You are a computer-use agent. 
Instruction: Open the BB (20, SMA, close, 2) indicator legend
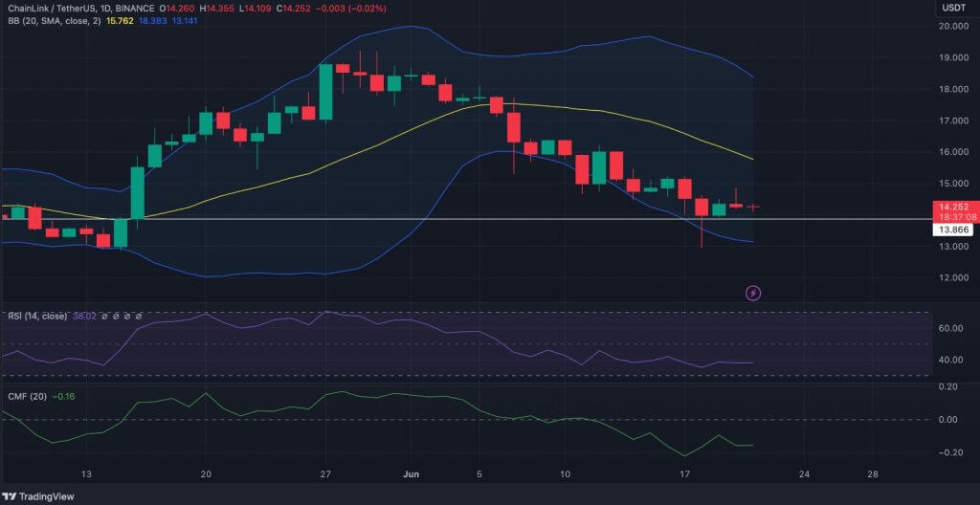(x=54, y=21)
